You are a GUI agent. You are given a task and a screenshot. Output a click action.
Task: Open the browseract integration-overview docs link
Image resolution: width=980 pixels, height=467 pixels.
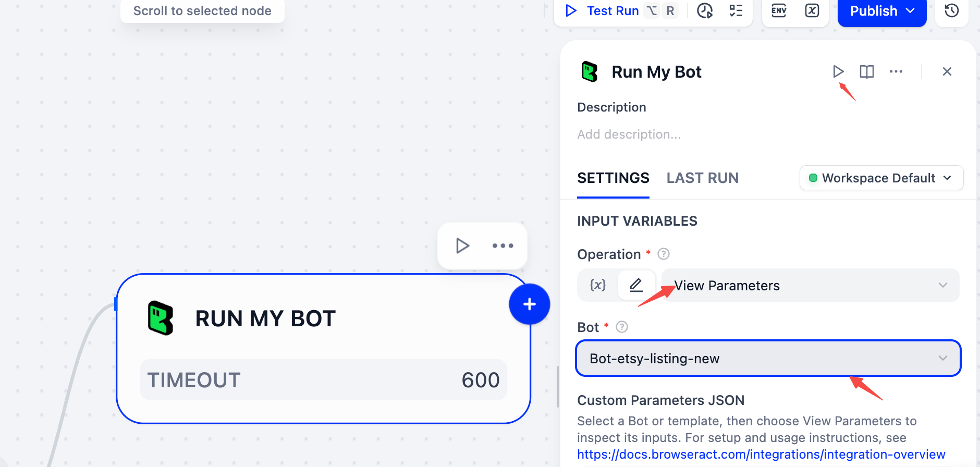(x=761, y=454)
